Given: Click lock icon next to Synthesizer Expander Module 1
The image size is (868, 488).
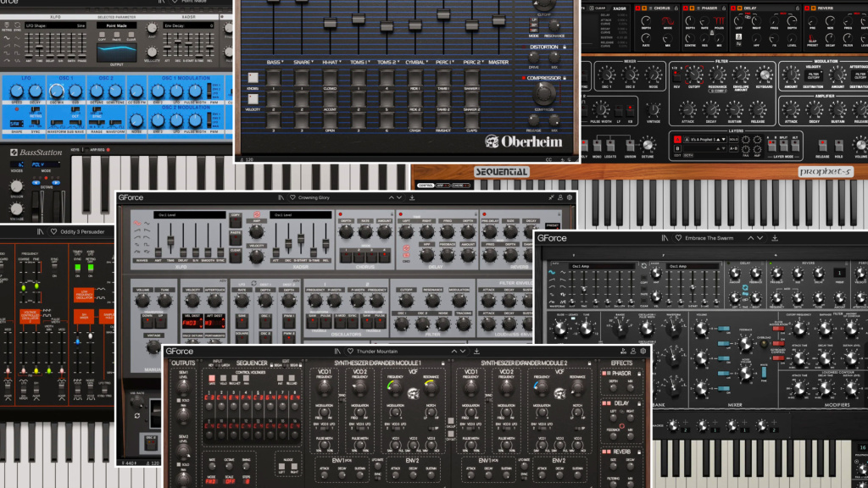Looking at the screenshot, I should click(x=442, y=363).
